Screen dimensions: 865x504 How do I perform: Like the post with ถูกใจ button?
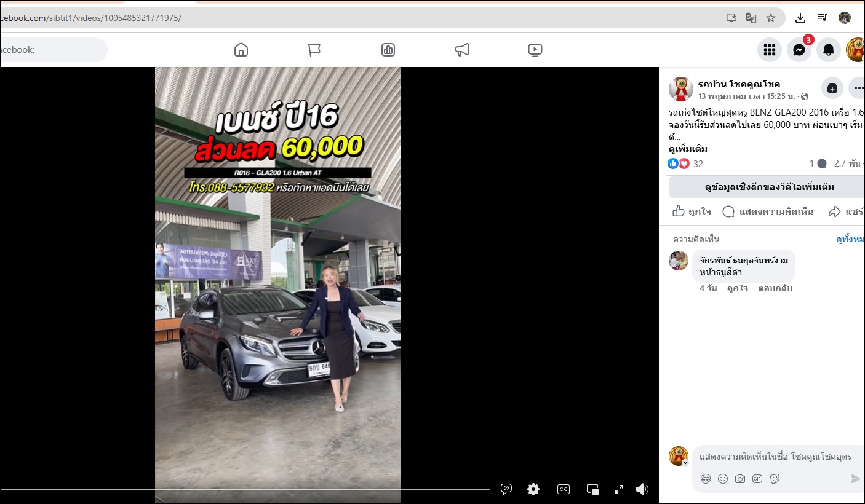click(x=692, y=211)
